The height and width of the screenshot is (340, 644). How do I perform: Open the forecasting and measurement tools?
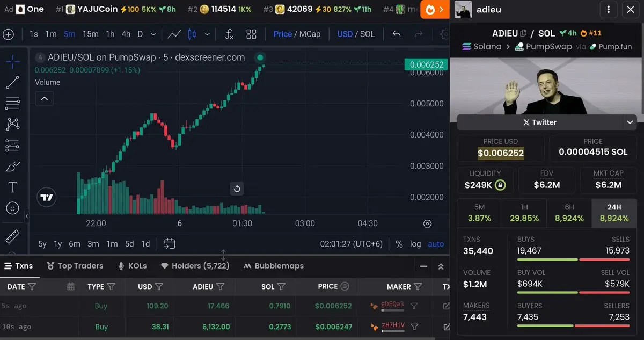coord(13,145)
